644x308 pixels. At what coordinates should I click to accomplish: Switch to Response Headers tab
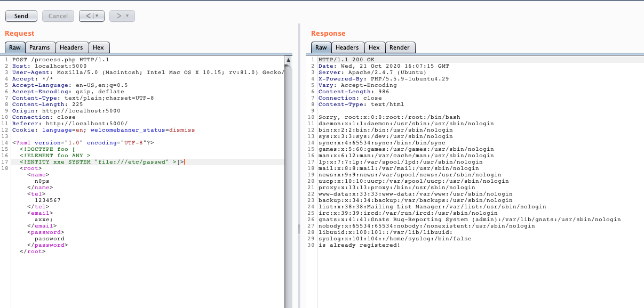[347, 47]
